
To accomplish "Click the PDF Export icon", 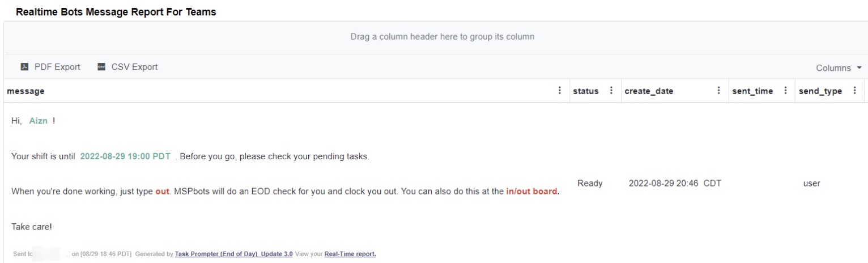I will [24, 67].
